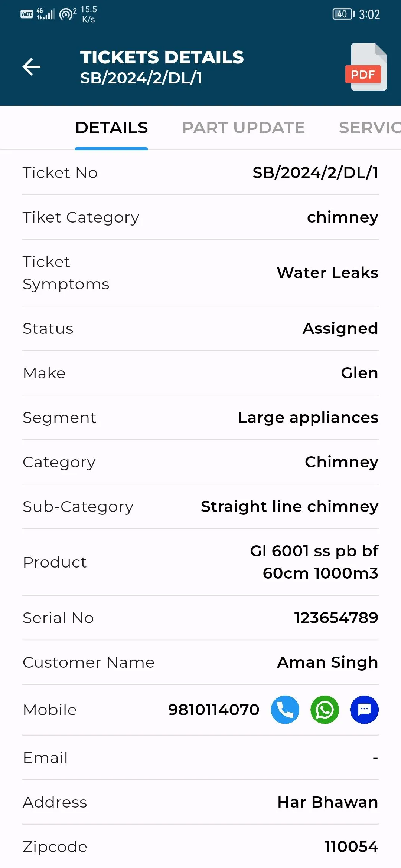The width and height of the screenshot is (401, 868).
Task: Tap mobile number 9810114070
Action: [213, 710]
